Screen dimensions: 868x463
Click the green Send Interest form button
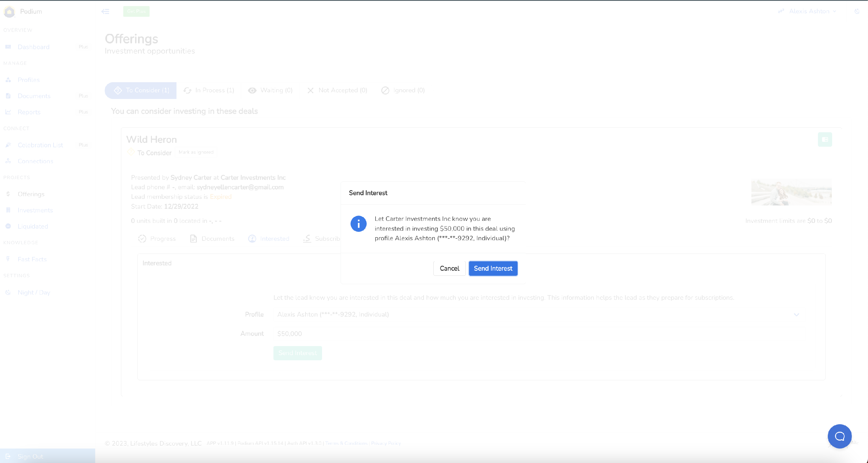point(297,353)
